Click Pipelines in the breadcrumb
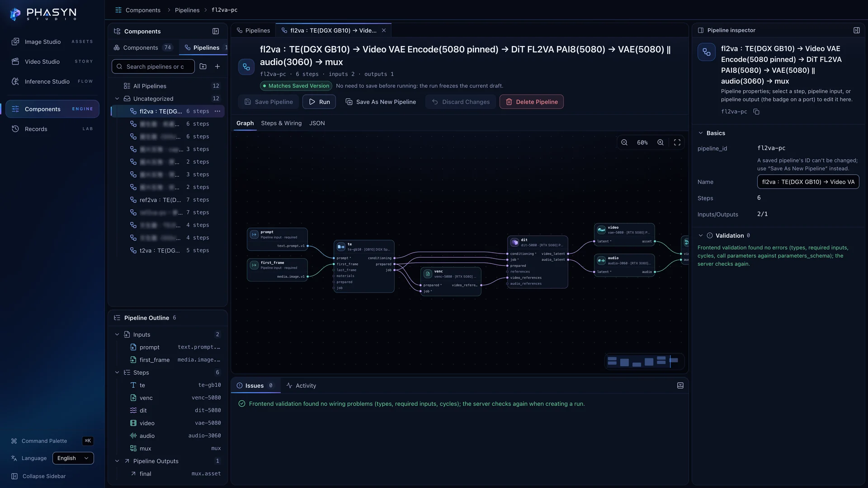This screenshot has height=488, width=868. pos(187,10)
